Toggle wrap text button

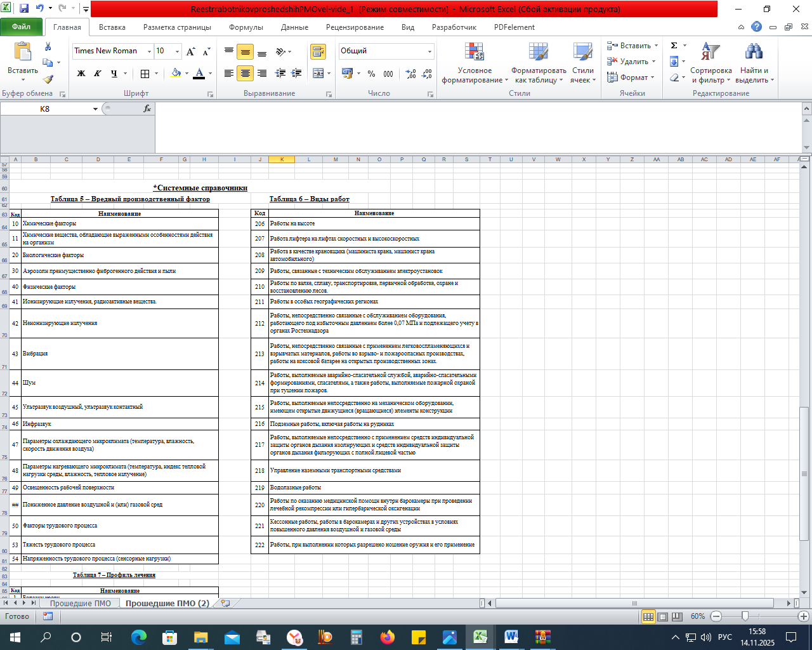(318, 51)
